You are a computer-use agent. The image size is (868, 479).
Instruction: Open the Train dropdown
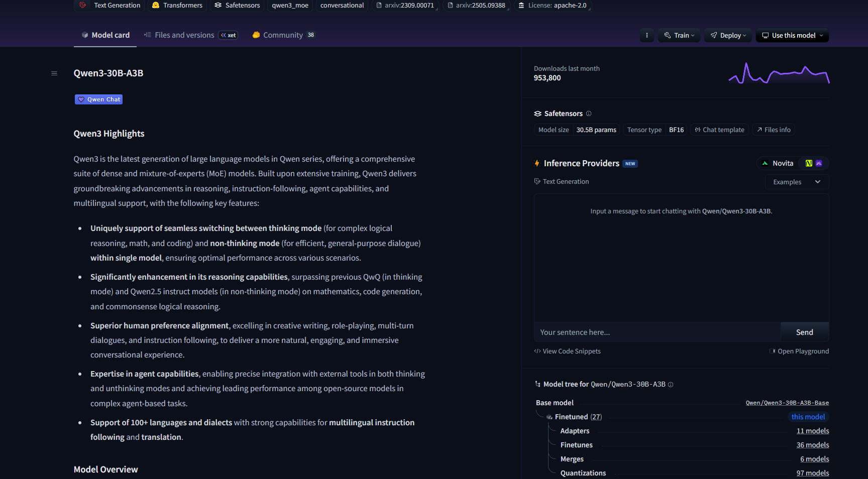click(x=679, y=36)
